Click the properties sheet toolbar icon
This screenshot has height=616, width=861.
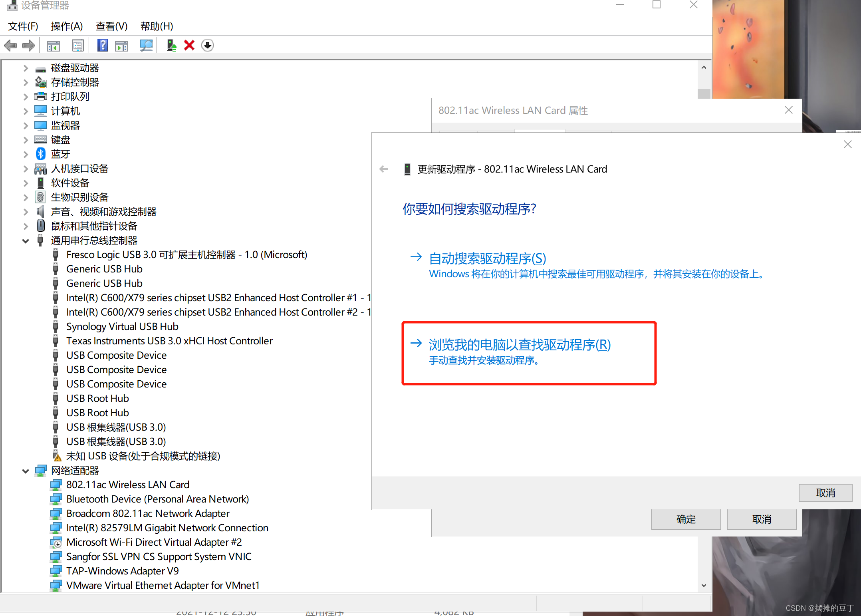[x=78, y=46]
